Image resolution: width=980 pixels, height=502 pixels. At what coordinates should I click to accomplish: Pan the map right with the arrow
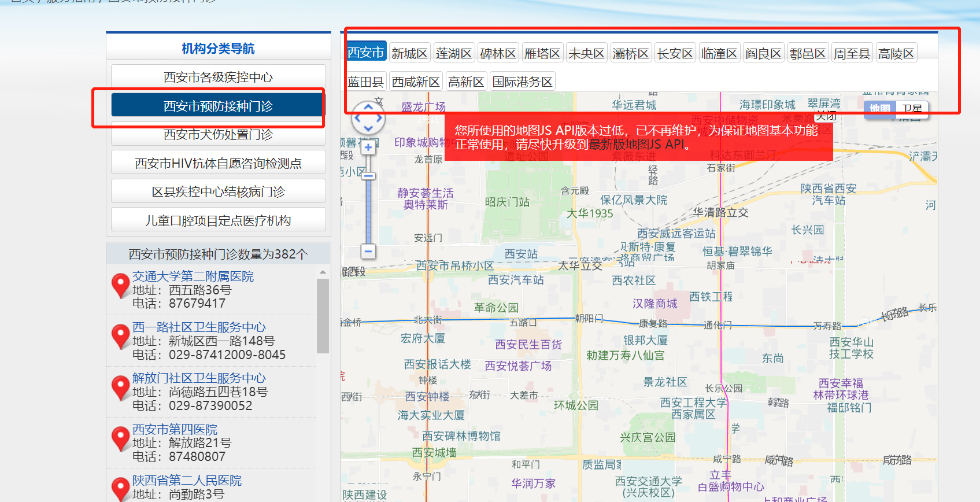(x=379, y=118)
